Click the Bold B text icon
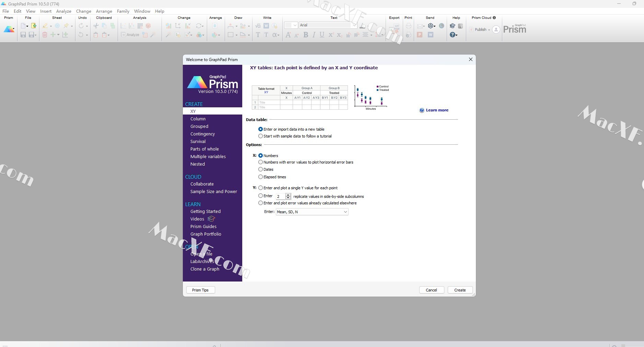644x347 pixels. [x=306, y=35]
